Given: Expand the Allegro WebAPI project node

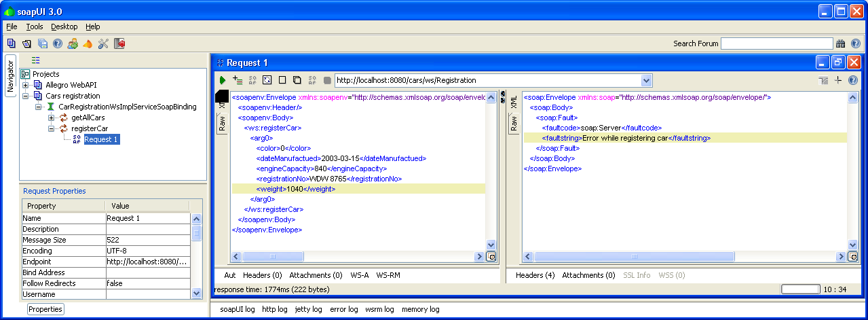Looking at the screenshot, I should [26, 85].
